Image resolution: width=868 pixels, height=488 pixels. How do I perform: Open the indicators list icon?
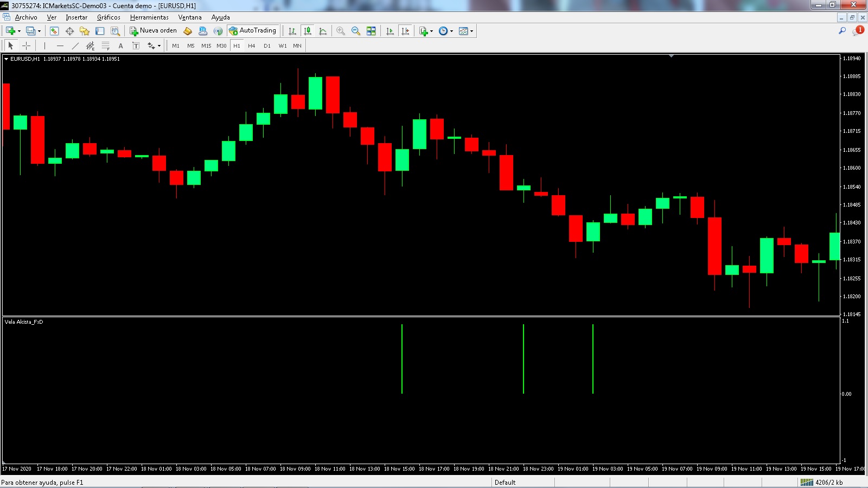pyautogui.click(x=424, y=31)
